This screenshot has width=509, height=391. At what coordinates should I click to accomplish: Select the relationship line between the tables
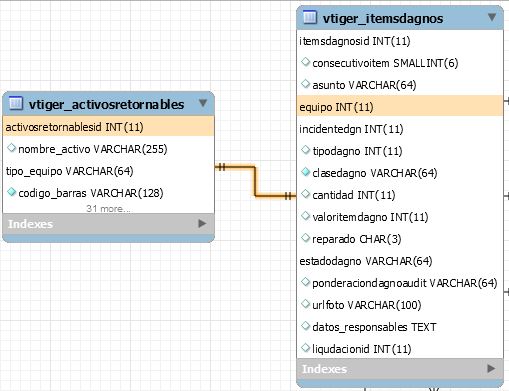[255, 182]
